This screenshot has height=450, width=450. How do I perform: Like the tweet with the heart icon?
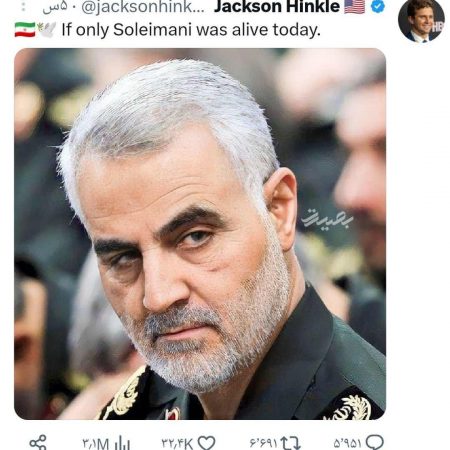click(206, 443)
